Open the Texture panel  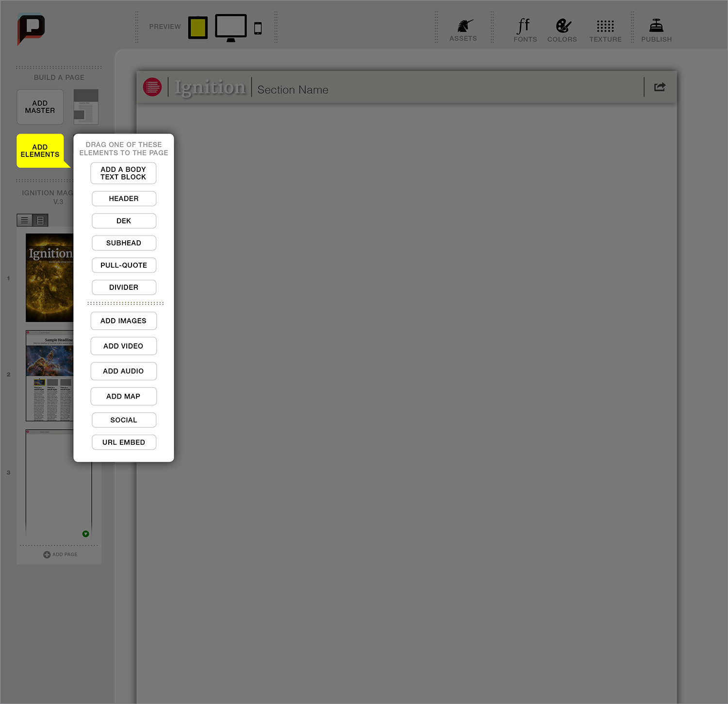tap(605, 31)
